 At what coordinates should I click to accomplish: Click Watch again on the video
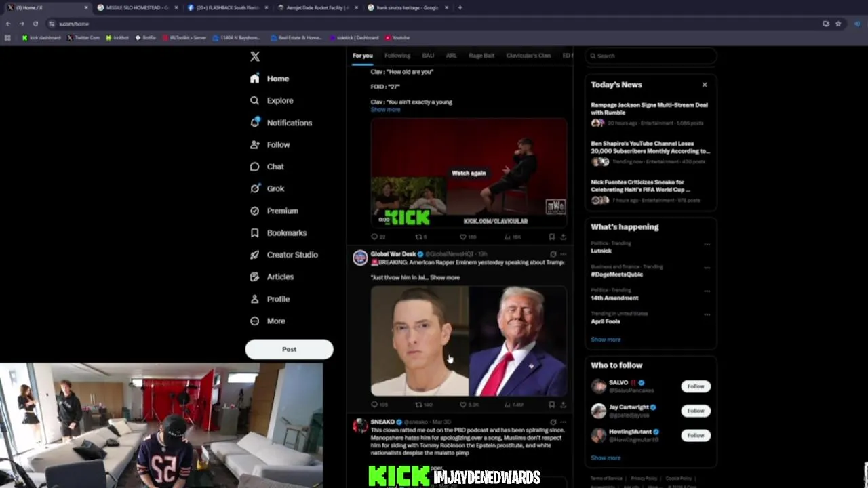tap(469, 173)
